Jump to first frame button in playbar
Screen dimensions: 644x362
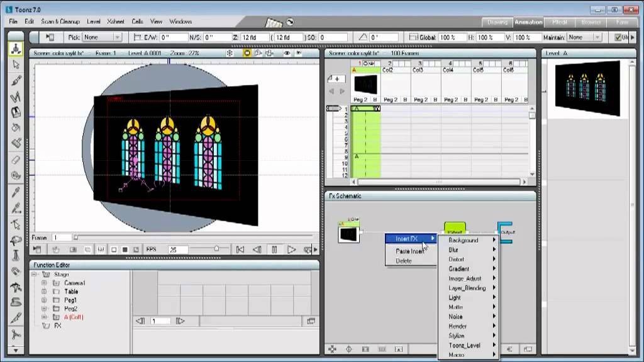pos(240,250)
